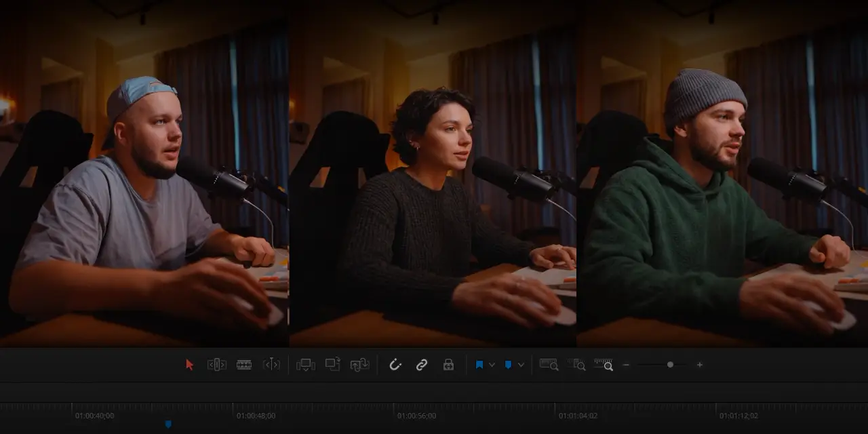Click the Insert Clip icon

click(306, 365)
